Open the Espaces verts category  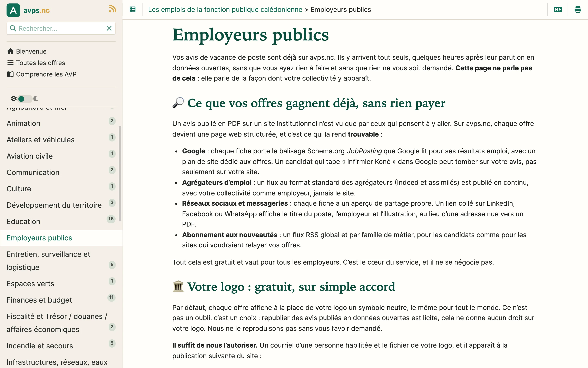point(61,284)
